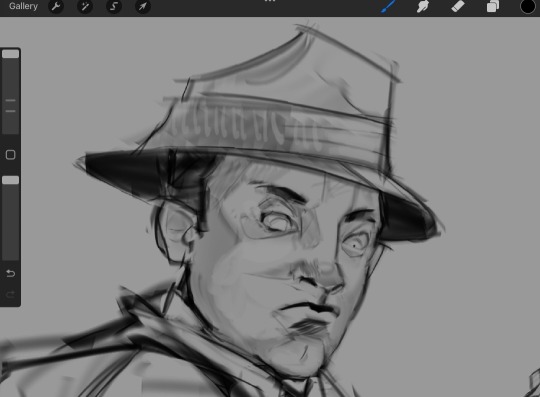Select the Brush paint tool

point(388,6)
